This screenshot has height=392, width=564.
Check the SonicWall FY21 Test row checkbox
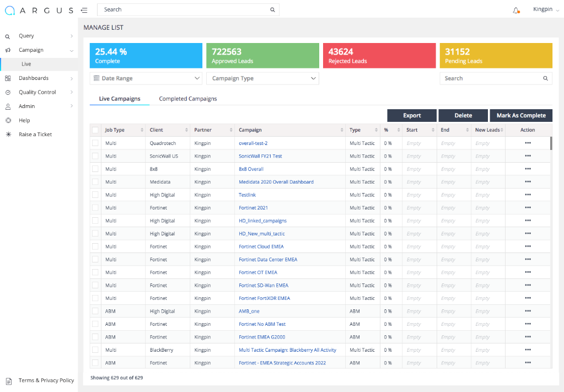95,156
